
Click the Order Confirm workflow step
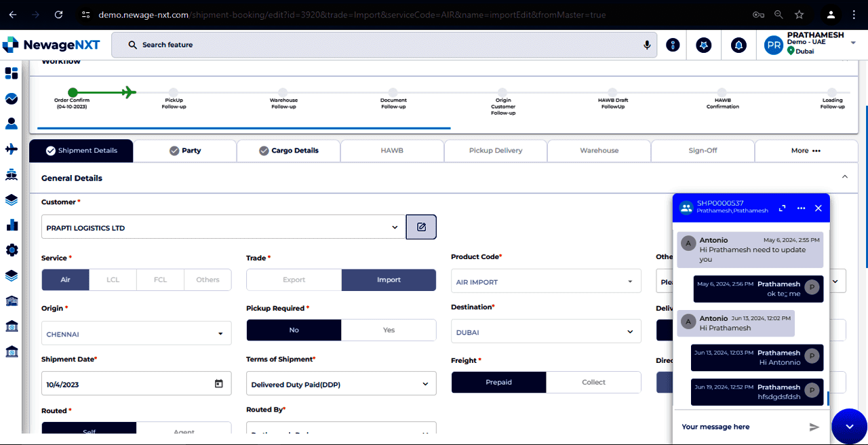[73, 93]
